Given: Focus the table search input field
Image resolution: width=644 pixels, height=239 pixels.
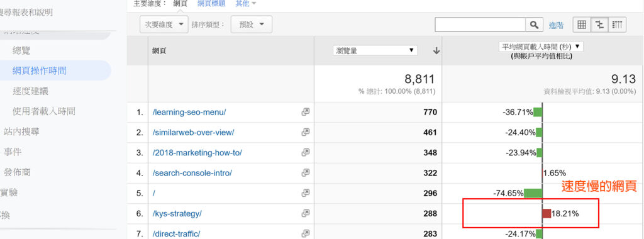Looking at the screenshot, I should point(480,25).
